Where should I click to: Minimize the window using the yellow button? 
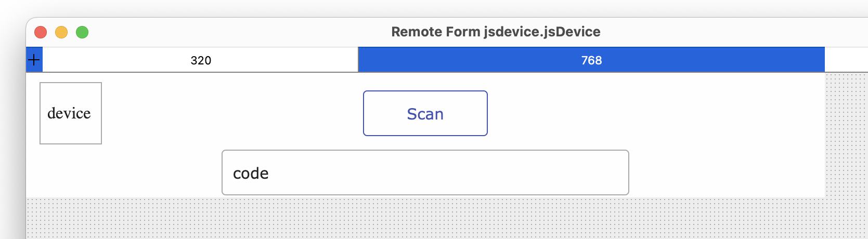point(61,32)
